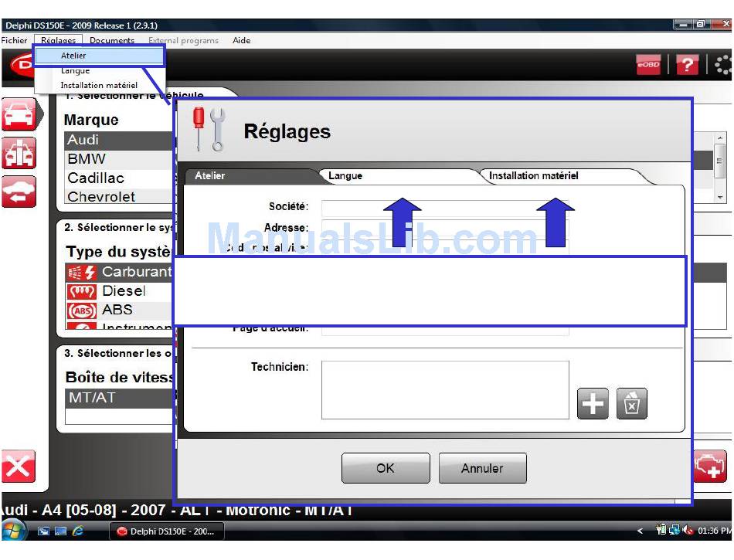Click the red X cancel icon

point(19,466)
